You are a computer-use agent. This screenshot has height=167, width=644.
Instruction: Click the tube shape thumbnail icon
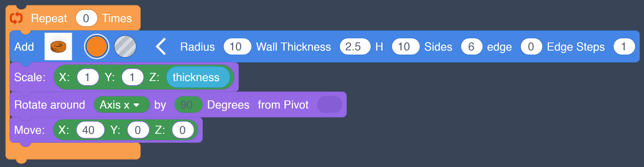58,47
